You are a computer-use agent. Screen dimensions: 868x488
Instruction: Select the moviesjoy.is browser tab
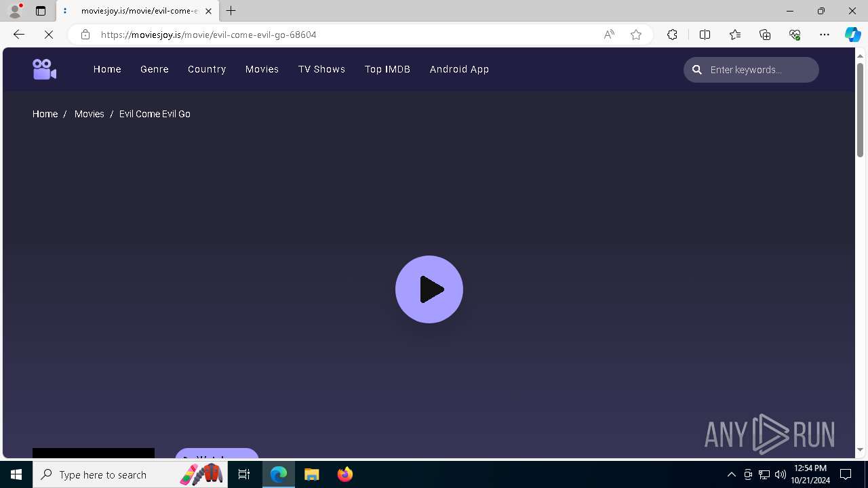tap(138, 11)
